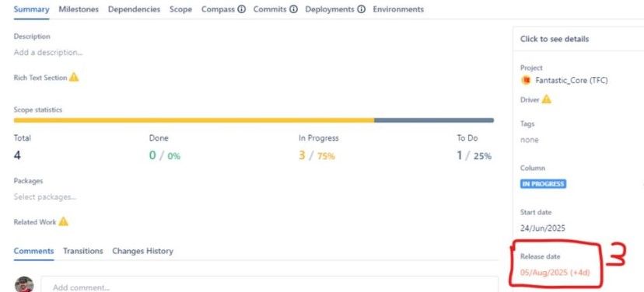Click the warning icon beside Driver

[x=546, y=99]
